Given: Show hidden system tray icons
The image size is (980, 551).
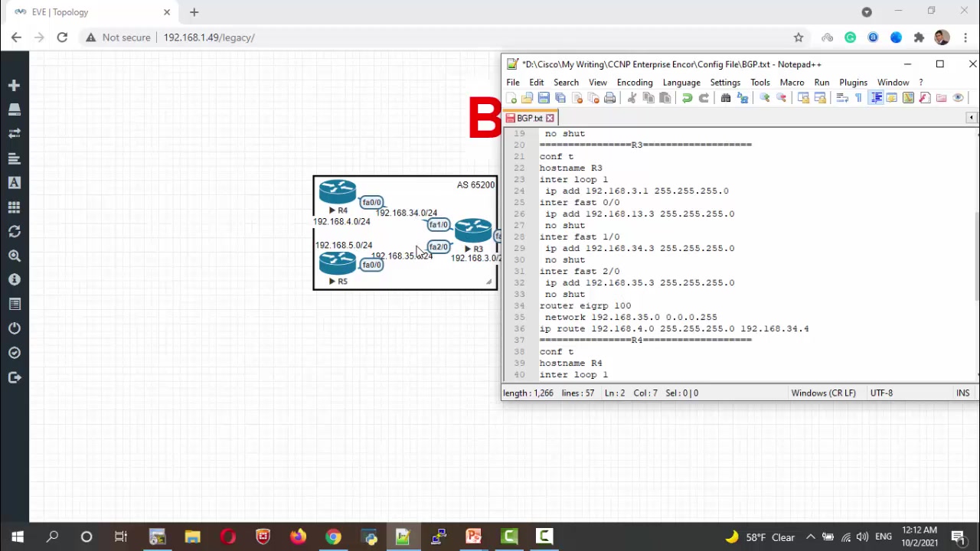Looking at the screenshot, I should [810, 537].
